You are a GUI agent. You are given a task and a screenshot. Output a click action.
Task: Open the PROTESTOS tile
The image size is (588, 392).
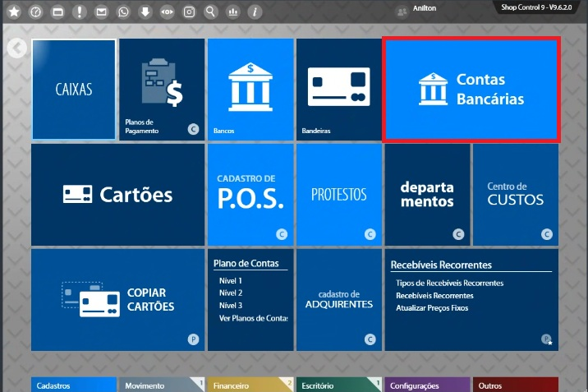click(x=339, y=195)
